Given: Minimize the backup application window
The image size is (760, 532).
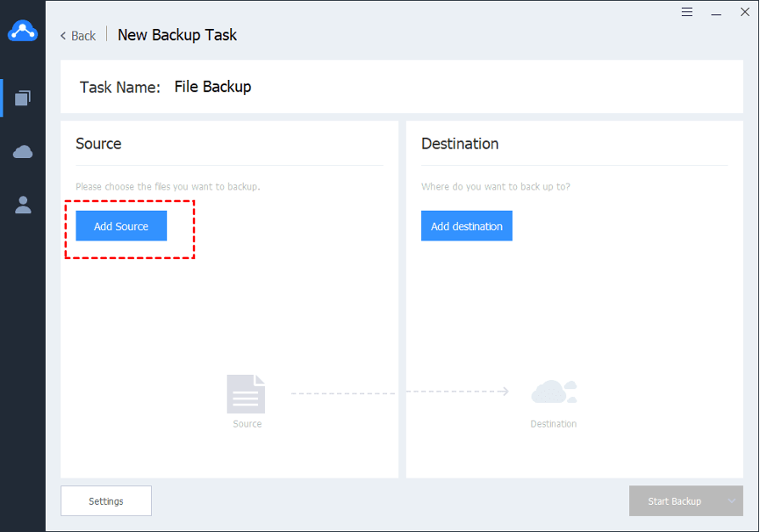Looking at the screenshot, I should 716,12.
